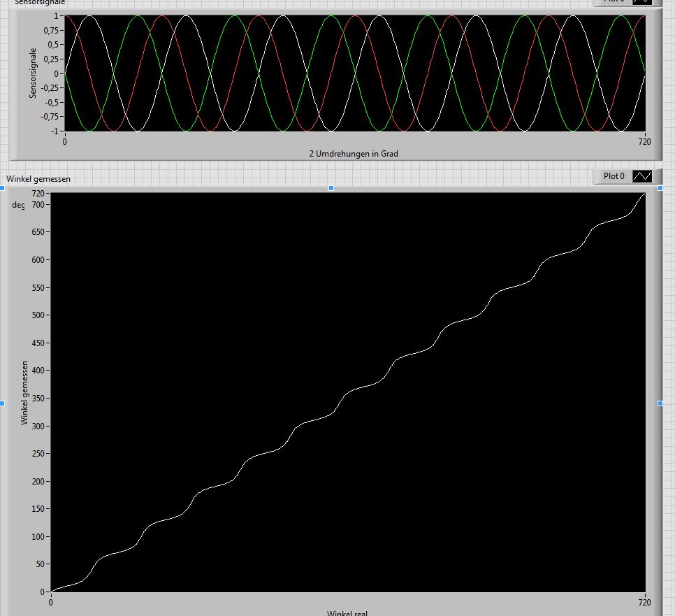Click the -0,75 marker on the Sensorsignale y-axis
Viewport: 675px width, 616px height.
pos(50,117)
